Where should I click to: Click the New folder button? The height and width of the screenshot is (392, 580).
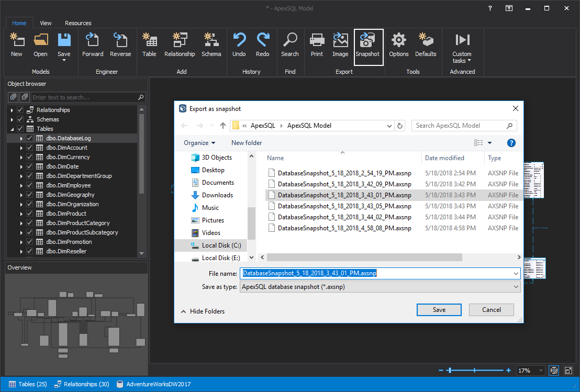click(x=247, y=143)
